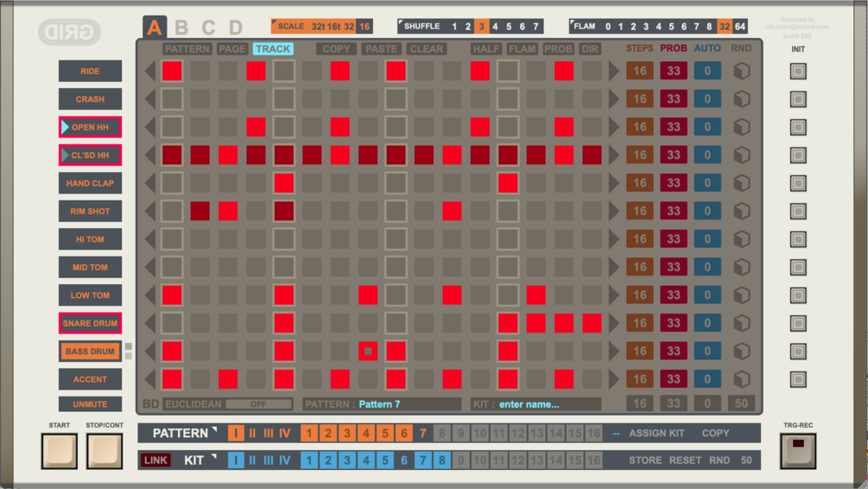
Task: Click the PASTE button
Action: pos(381,48)
